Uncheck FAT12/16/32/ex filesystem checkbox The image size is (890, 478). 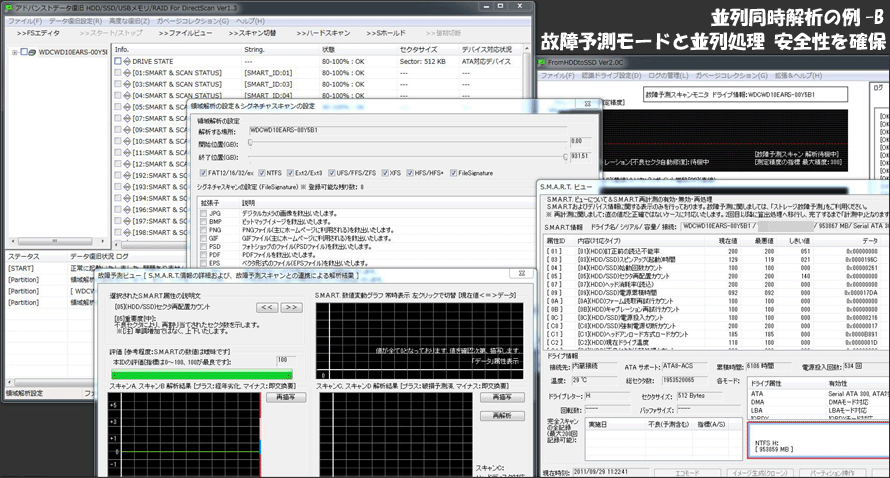coord(203,173)
